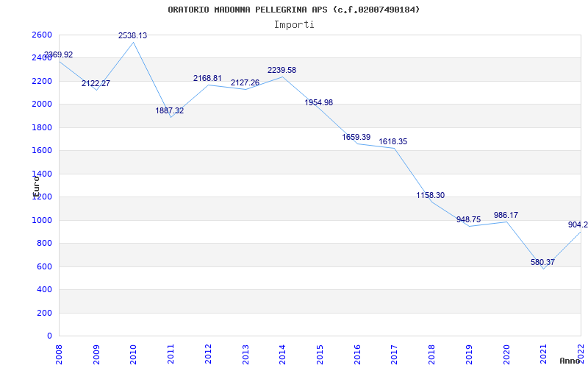Select the 1887.32 data label
Screen dimensions: 588x368
(170, 111)
